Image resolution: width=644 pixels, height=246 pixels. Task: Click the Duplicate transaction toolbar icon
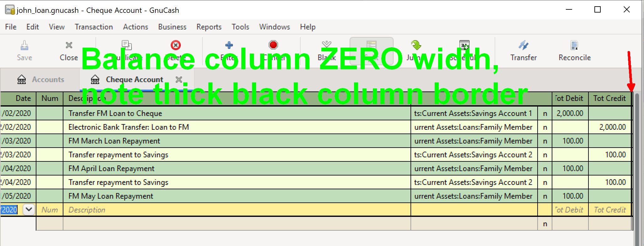tap(126, 45)
